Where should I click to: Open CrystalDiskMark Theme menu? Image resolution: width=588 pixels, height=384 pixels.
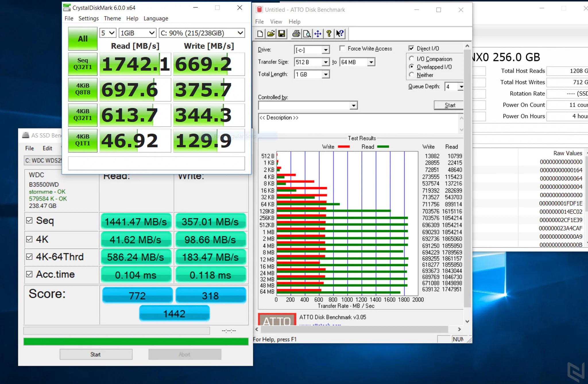tap(112, 18)
